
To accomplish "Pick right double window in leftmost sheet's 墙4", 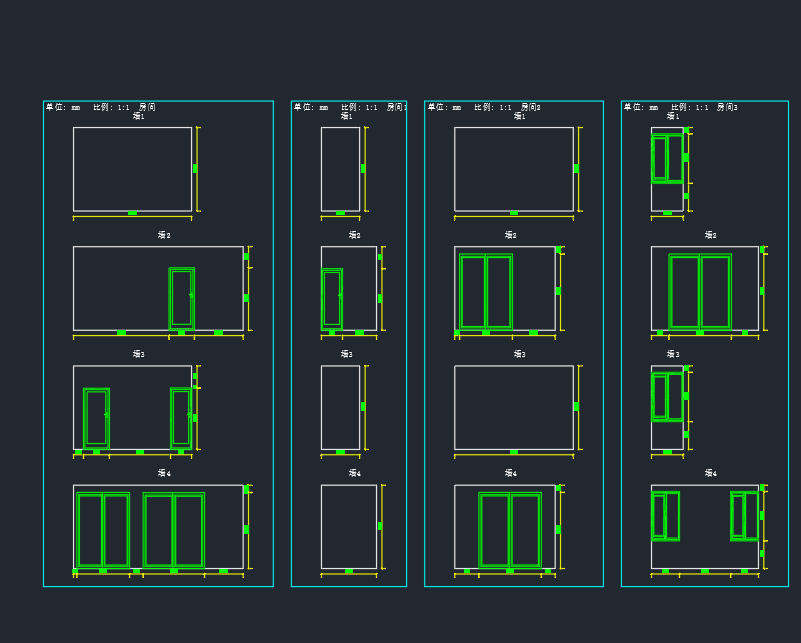I will [x=174, y=530].
